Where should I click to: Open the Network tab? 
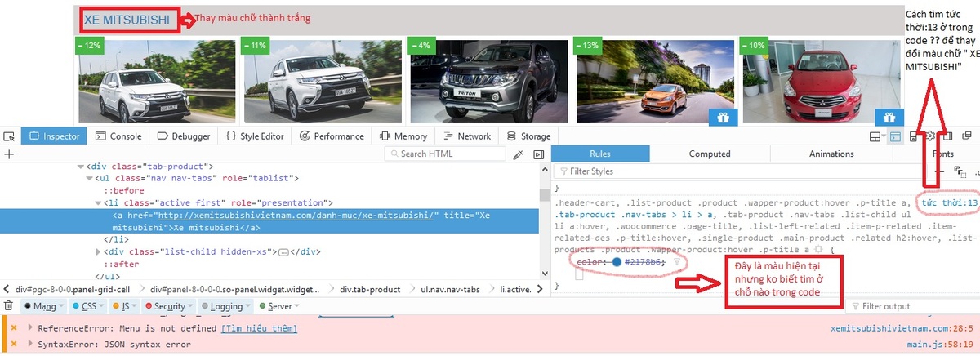tap(466, 136)
